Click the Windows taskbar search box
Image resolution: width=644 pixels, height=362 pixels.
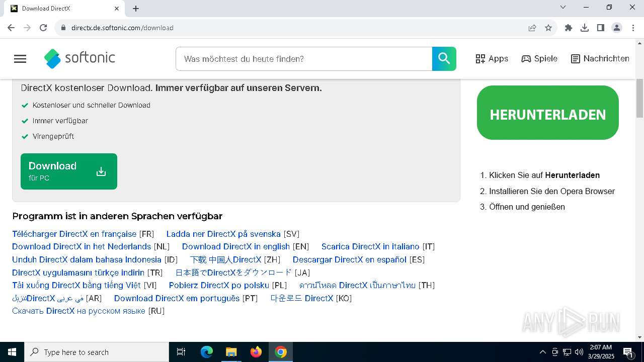[x=97, y=352]
